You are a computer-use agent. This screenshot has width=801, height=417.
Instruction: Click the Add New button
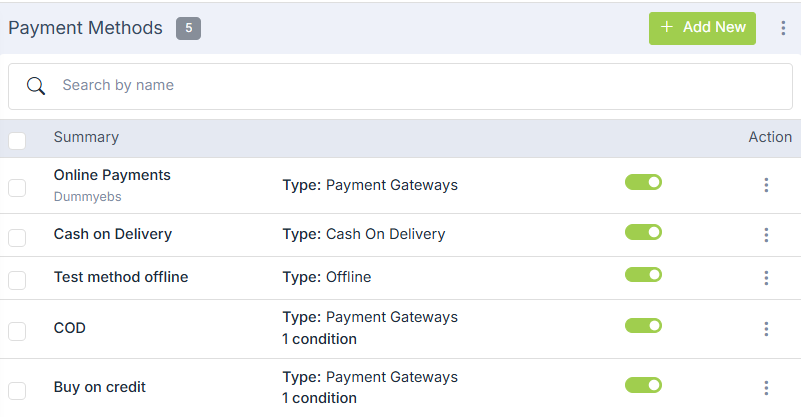(x=702, y=28)
